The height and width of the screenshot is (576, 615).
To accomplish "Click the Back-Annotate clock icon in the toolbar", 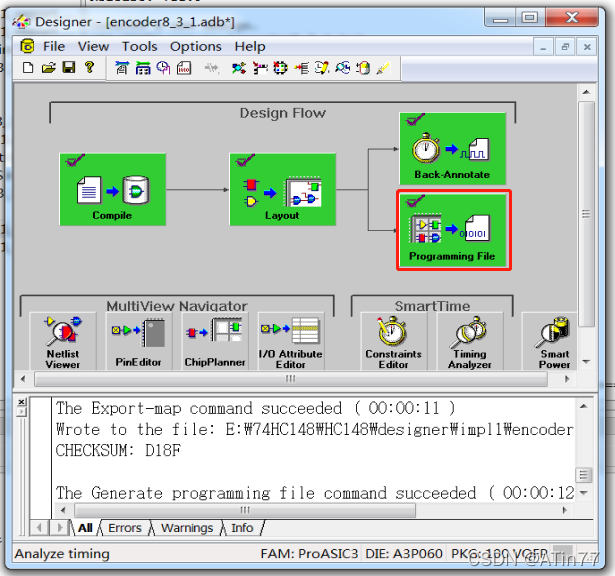I will pos(163,68).
